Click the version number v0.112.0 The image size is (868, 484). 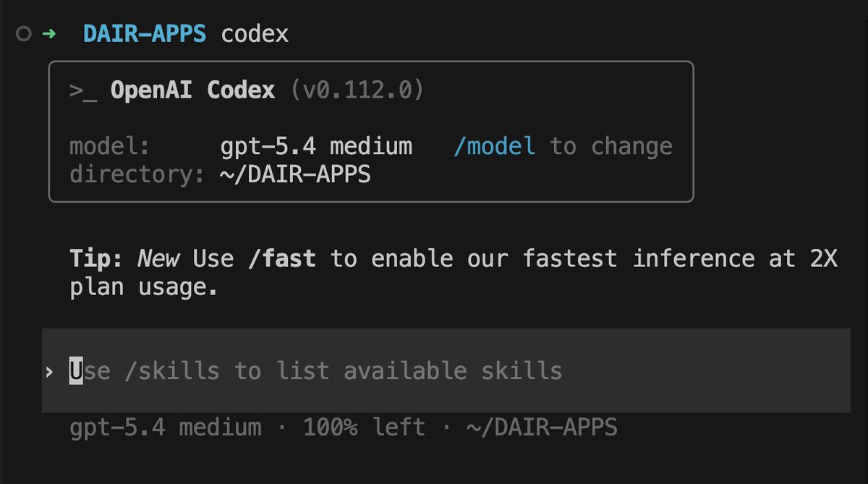coord(357,90)
